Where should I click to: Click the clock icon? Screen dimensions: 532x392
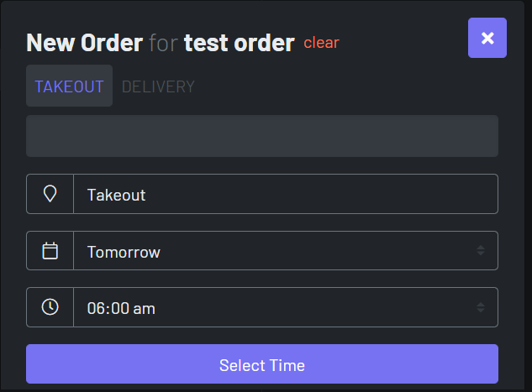click(50, 307)
